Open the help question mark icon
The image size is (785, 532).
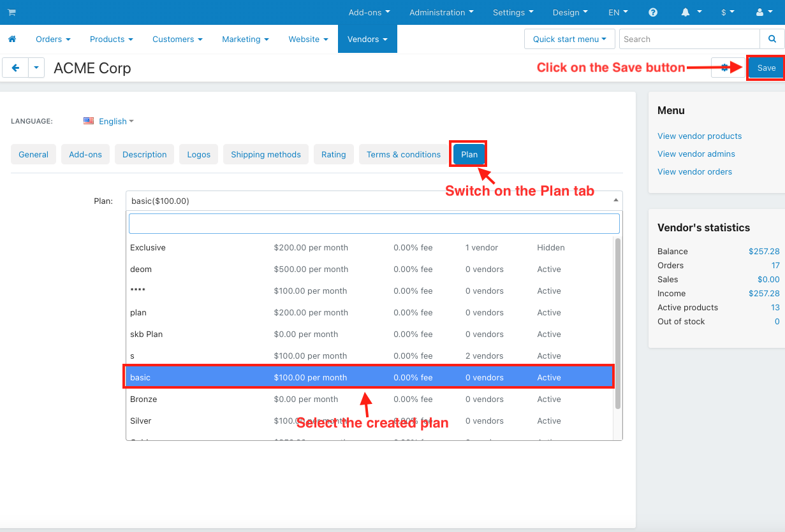tap(653, 13)
